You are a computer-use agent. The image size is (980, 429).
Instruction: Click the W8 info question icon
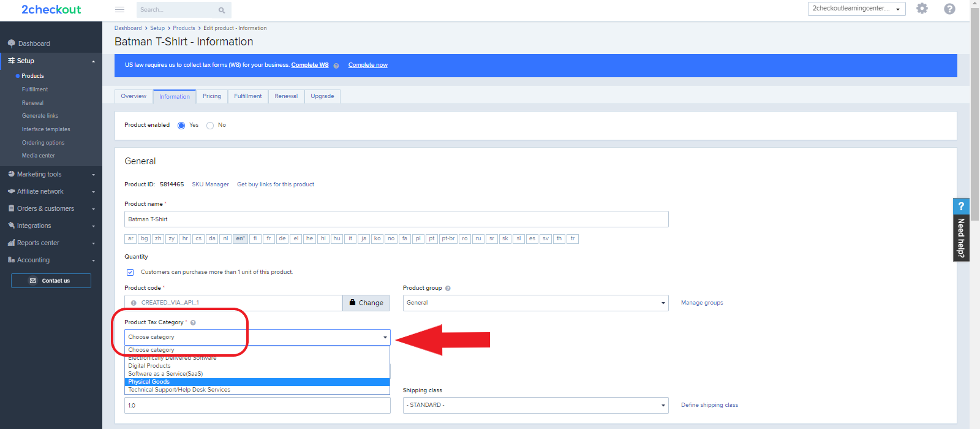336,66
